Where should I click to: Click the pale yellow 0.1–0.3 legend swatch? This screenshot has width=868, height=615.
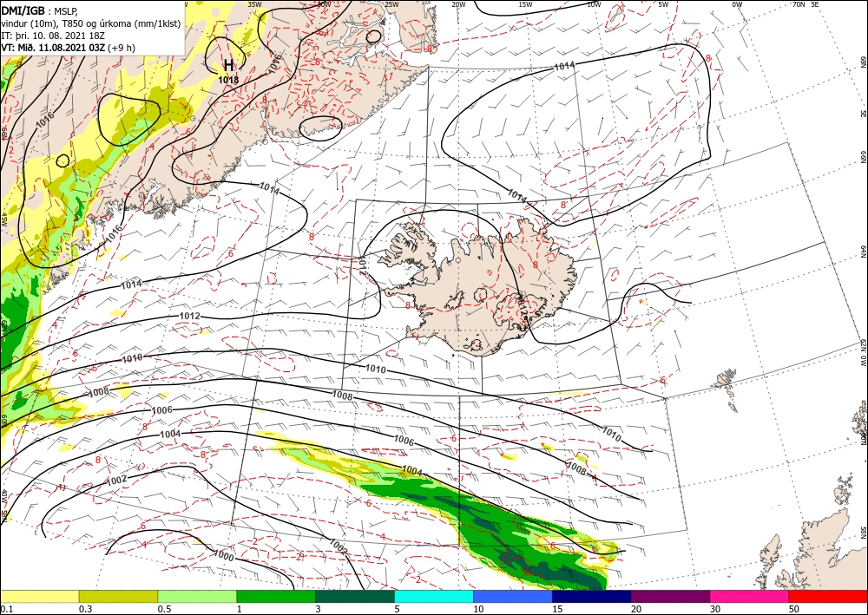click(39, 596)
